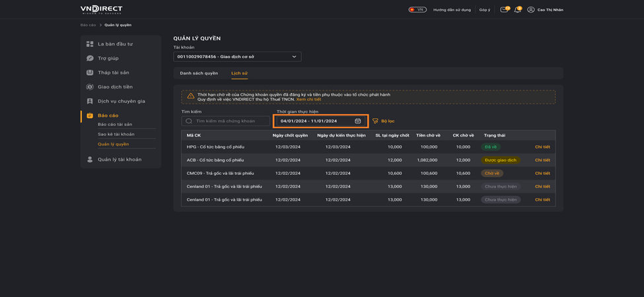This screenshot has width=644, height=297.
Task: Select the Lịch sử tab
Action: tap(240, 73)
